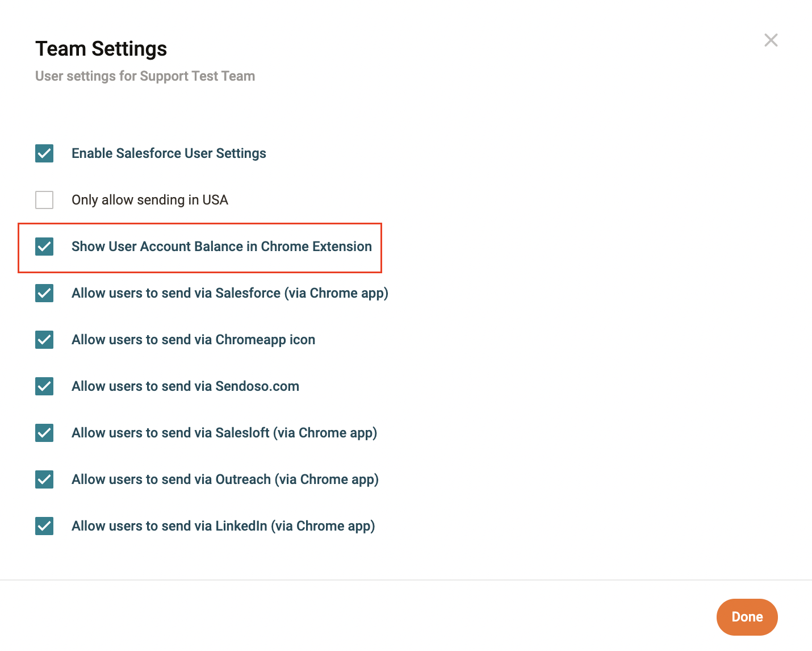This screenshot has width=812, height=651.
Task: Click the orange Done button
Action: coord(747,617)
